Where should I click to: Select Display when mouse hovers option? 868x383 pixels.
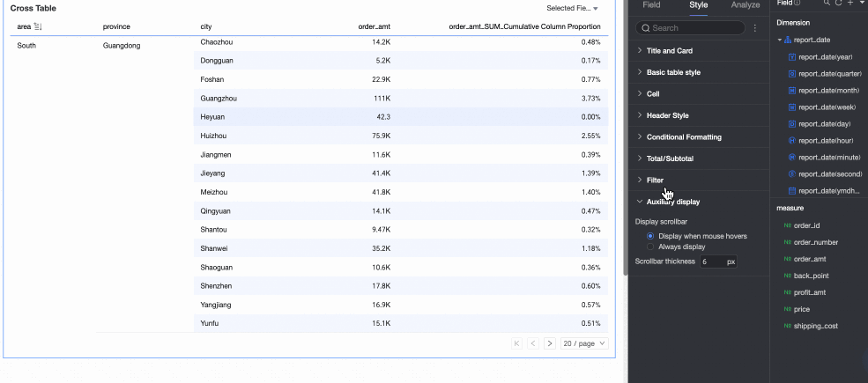click(x=650, y=236)
